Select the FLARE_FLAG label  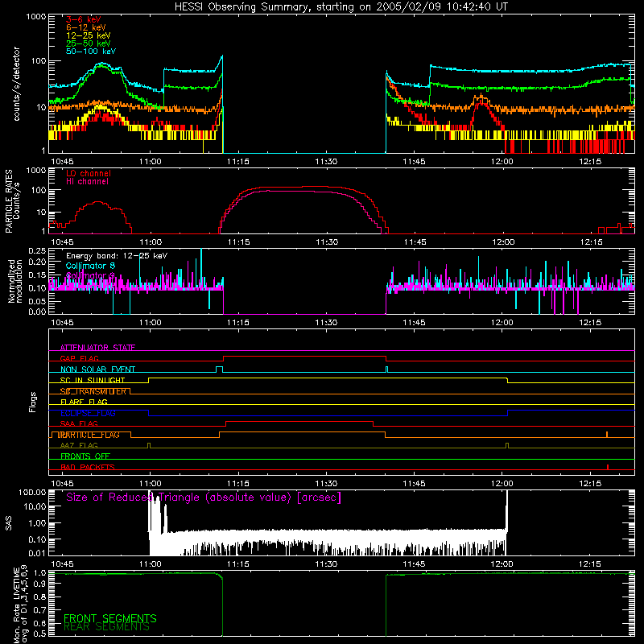[84, 402]
